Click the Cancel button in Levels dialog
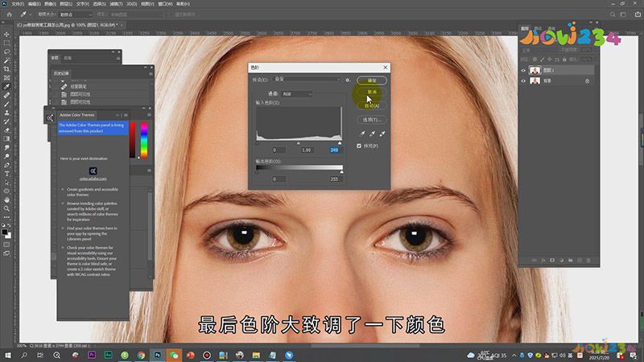 [372, 92]
